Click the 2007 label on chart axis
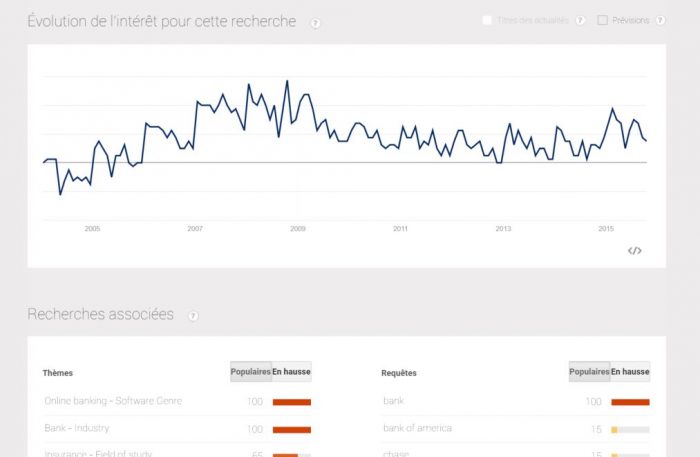The width and height of the screenshot is (700, 457). [195, 228]
